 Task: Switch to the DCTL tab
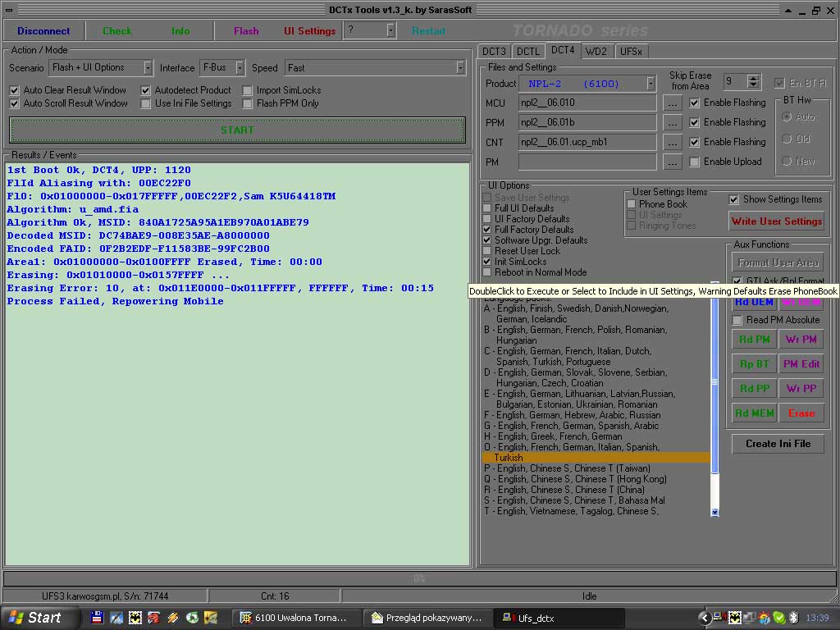[x=527, y=52]
